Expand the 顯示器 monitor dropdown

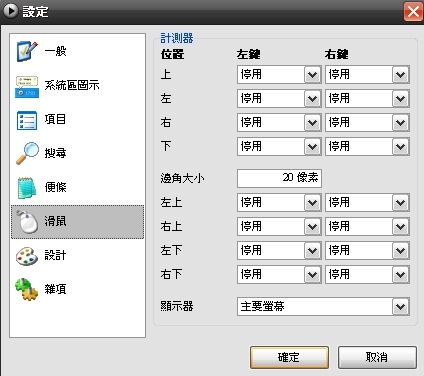point(323,306)
